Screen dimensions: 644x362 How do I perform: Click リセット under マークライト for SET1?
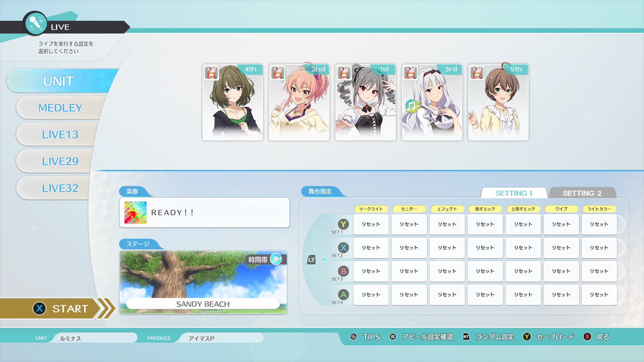(371, 224)
